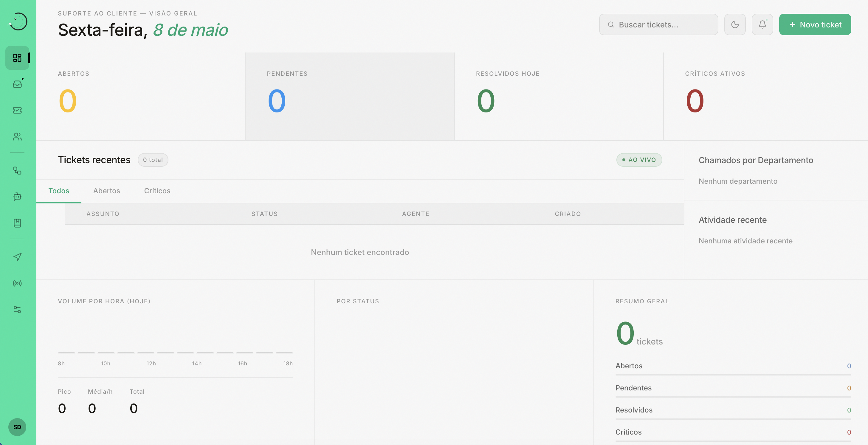Viewport: 868px width, 445px height.
Task: Click the STATUS column header
Action: pos(264,214)
